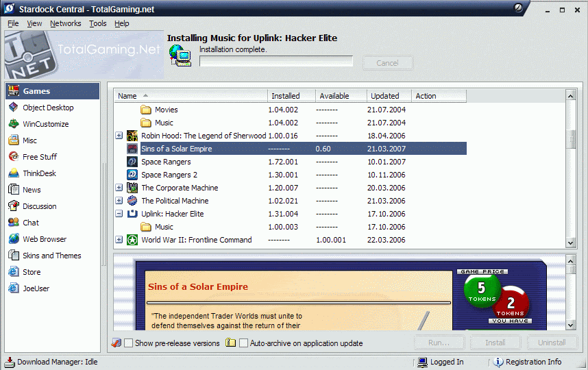The width and height of the screenshot is (588, 370).
Task: Click the game list scrollbar thumb
Action: 571,139
